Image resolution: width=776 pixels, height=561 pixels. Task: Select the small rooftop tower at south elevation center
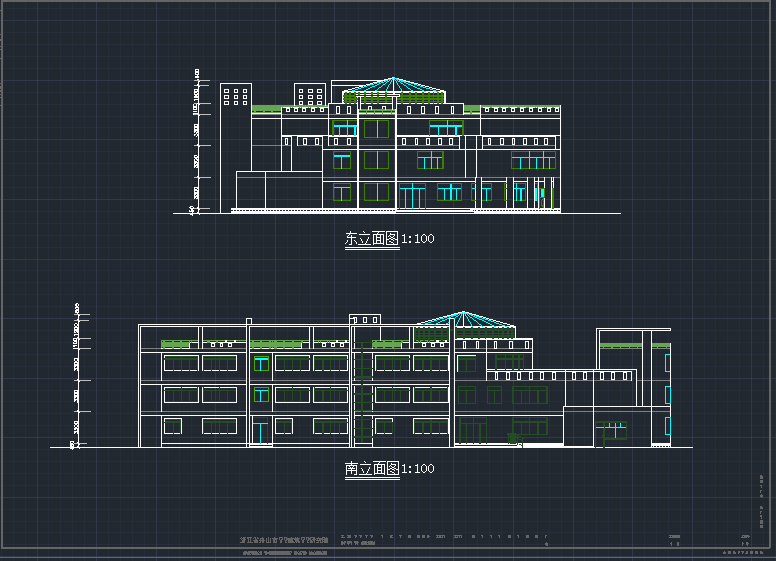point(365,320)
